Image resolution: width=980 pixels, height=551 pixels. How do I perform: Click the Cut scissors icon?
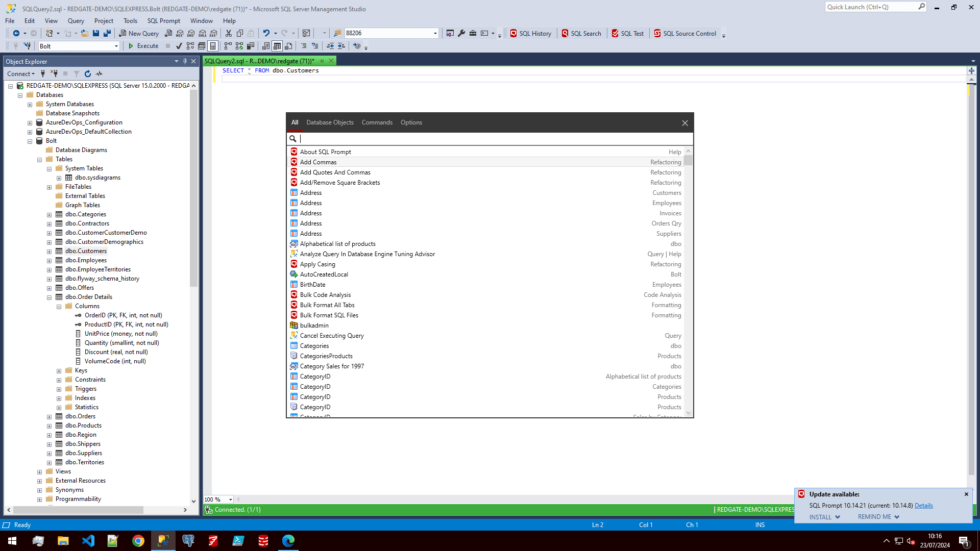click(229, 33)
